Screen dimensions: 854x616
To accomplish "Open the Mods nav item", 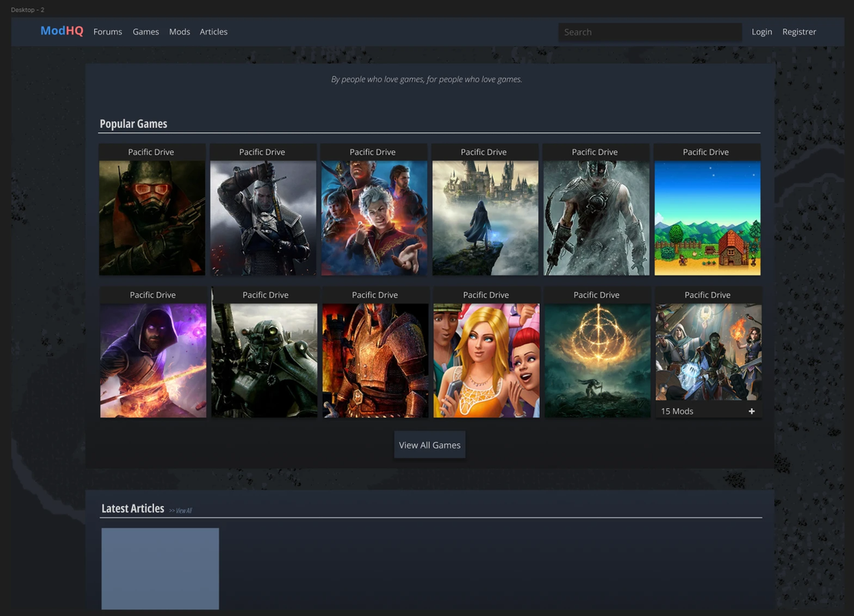I will 179,32.
